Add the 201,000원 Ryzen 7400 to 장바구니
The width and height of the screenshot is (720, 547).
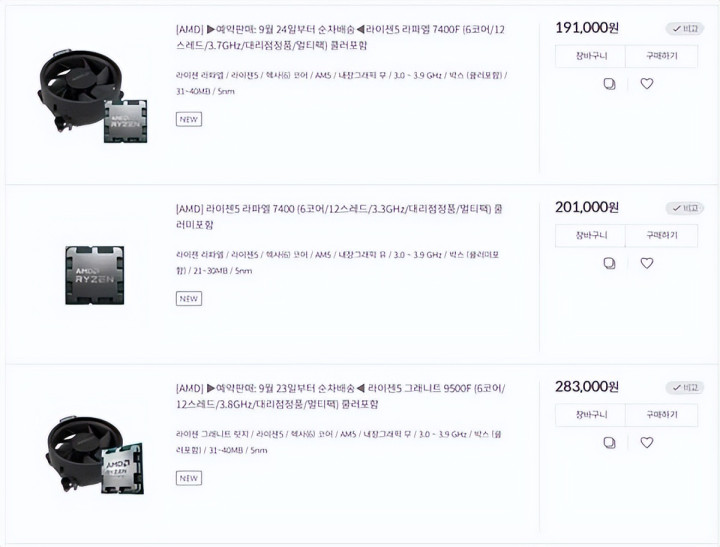591,236
